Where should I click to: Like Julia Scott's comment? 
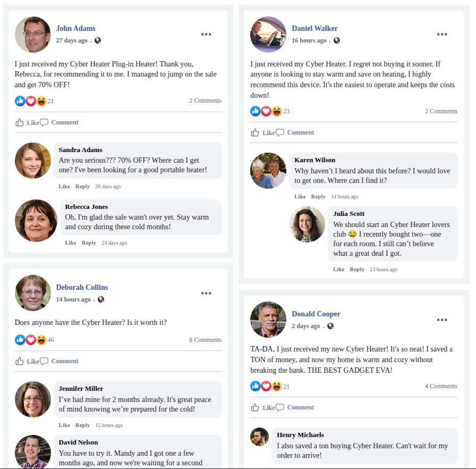[338, 270]
